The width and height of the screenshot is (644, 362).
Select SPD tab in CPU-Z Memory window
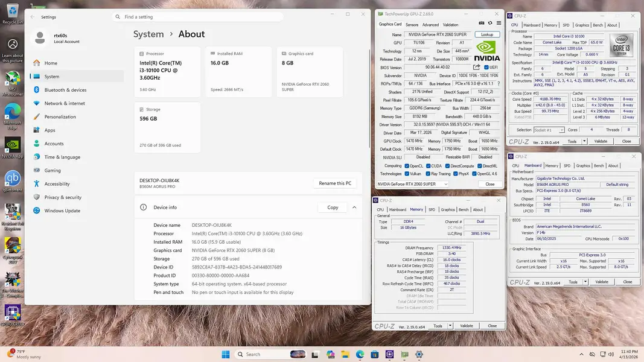pyautogui.click(x=432, y=210)
